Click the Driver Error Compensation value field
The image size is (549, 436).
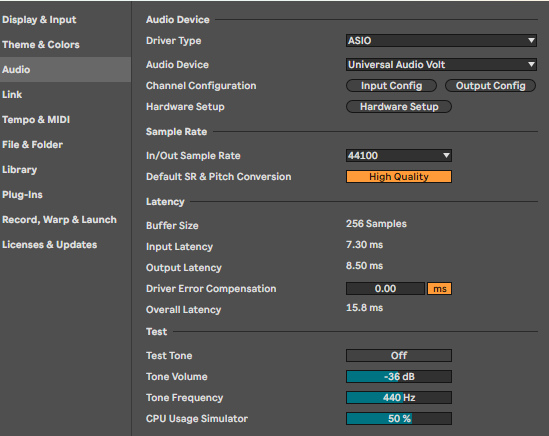[385, 289]
